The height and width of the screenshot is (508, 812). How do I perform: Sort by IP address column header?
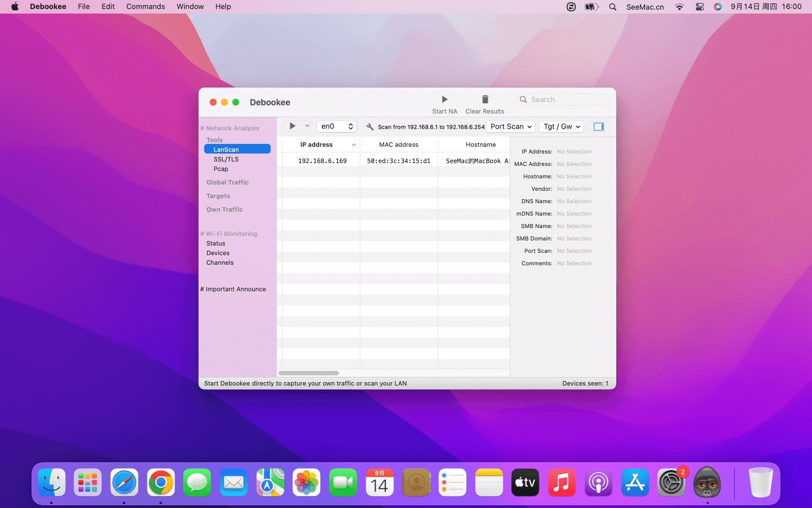click(321, 144)
